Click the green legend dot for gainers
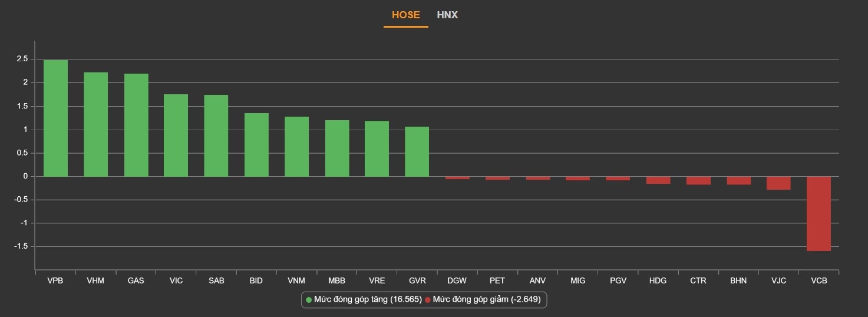Image resolution: width=868 pixels, height=317 pixels. pos(308,300)
